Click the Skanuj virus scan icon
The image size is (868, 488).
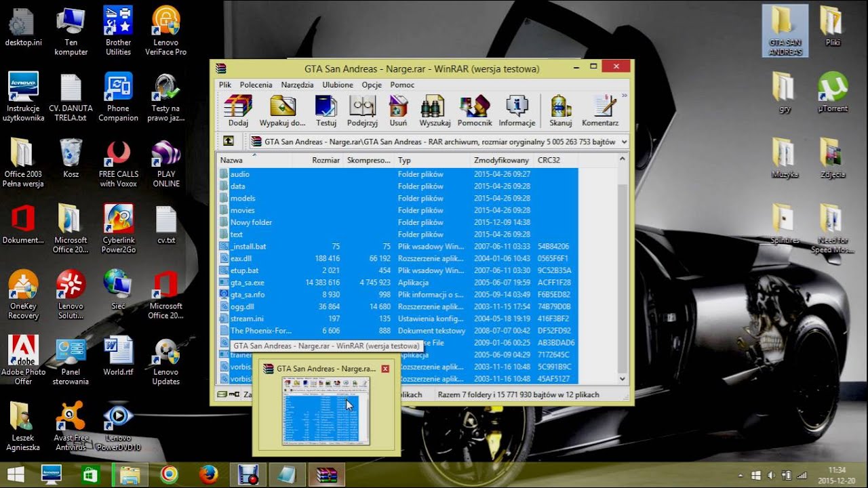(x=561, y=111)
